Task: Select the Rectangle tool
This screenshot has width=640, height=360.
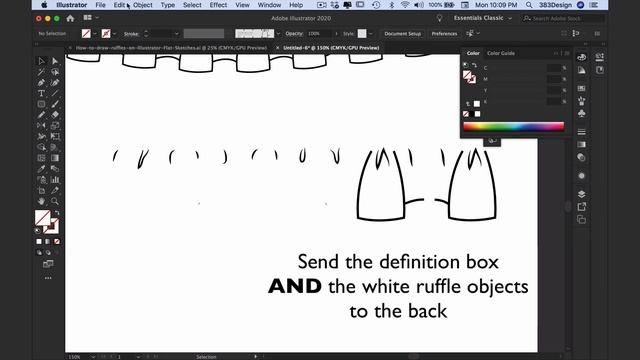Action: coord(41,104)
